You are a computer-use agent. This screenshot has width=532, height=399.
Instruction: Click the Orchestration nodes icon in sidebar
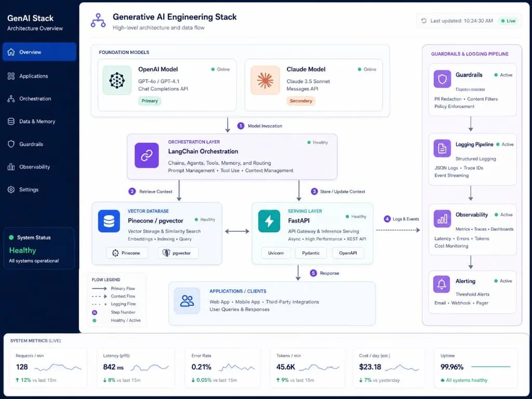[11, 99]
